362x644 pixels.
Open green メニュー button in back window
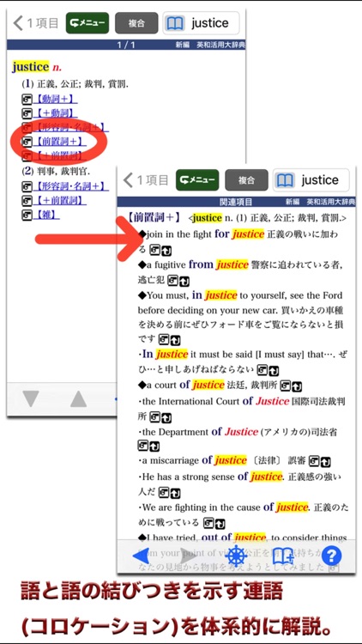(x=87, y=23)
